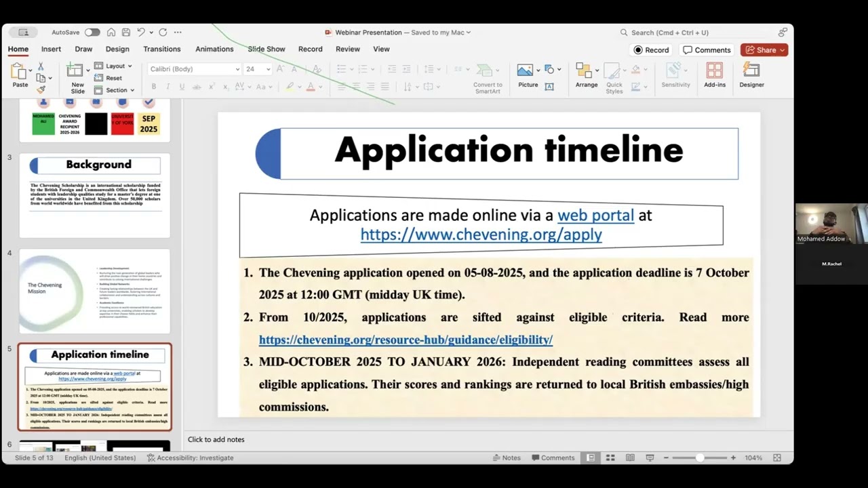Open the eligibility guidance link
The height and width of the screenshot is (488, 868).
click(x=406, y=340)
